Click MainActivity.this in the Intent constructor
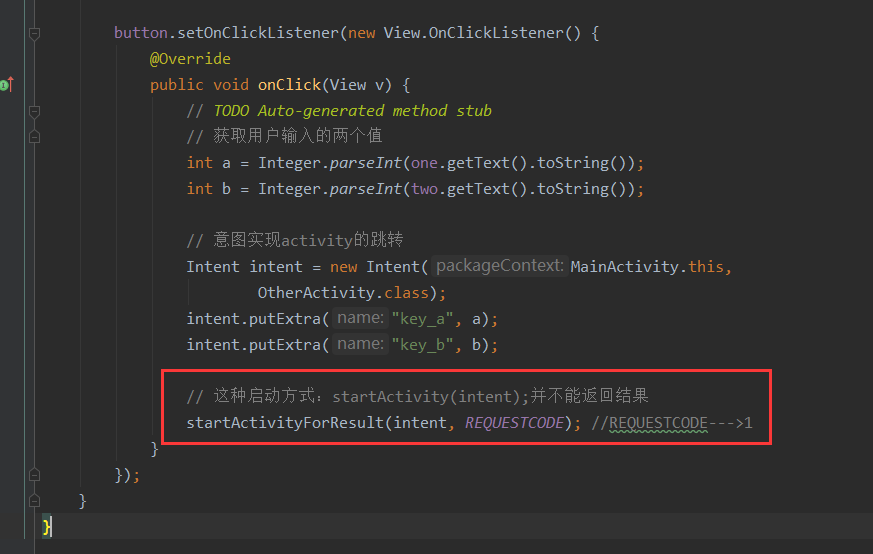The height and width of the screenshot is (554, 873). [x=647, y=267]
